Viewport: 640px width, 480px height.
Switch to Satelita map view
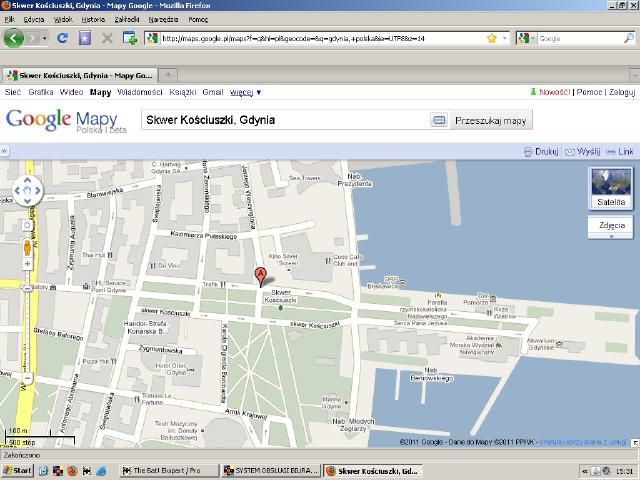(611, 188)
